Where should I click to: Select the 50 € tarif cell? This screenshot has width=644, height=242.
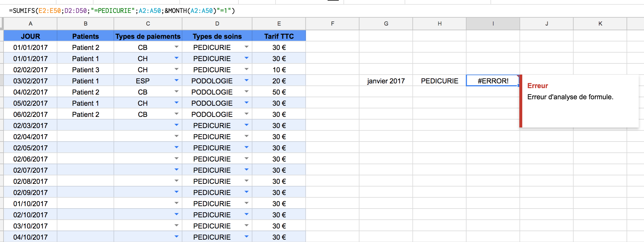tap(279, 92)
